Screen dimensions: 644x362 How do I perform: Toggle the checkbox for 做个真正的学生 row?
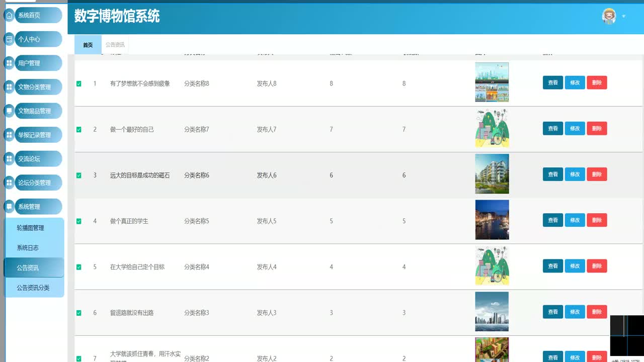click(x=78, y=221)
